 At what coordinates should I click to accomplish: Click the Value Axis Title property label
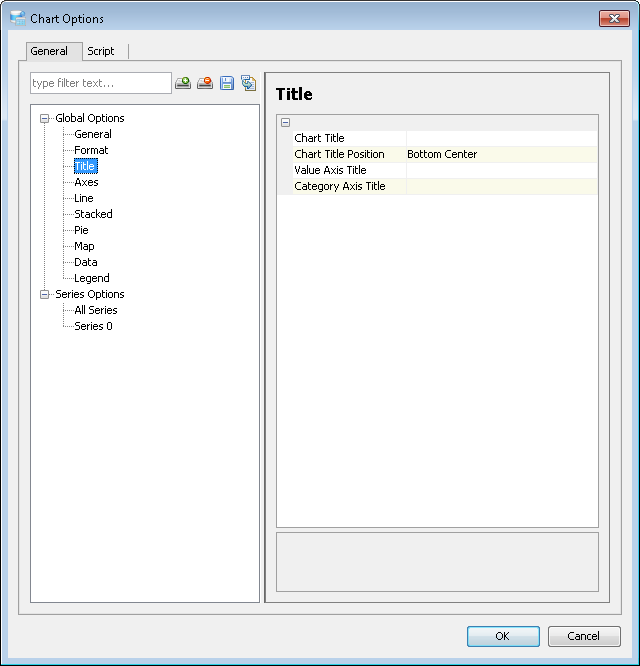coord(330,170)
